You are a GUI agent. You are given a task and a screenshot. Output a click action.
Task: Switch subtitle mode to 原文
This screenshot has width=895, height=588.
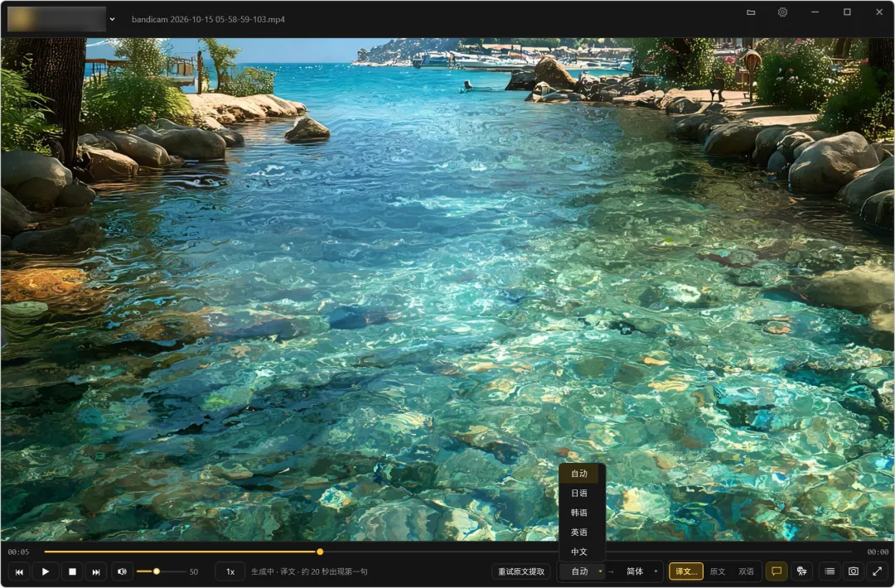point(718,571)
